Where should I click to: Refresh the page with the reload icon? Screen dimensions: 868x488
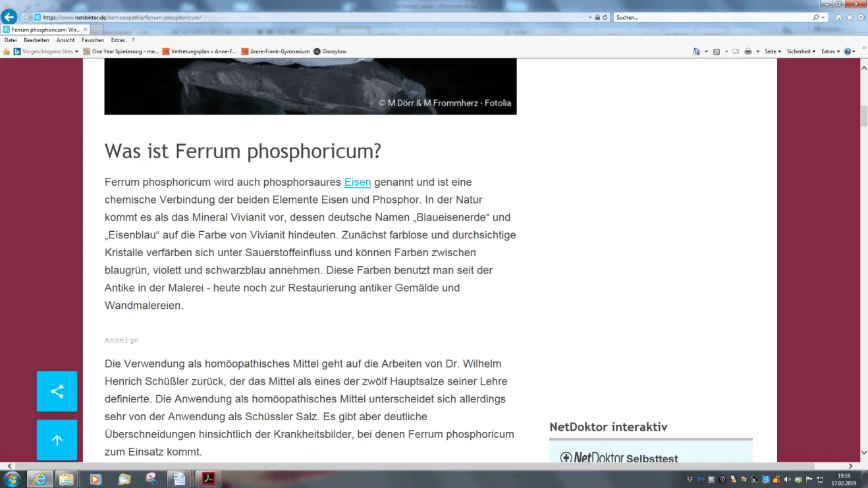click(x=605, y=17)
